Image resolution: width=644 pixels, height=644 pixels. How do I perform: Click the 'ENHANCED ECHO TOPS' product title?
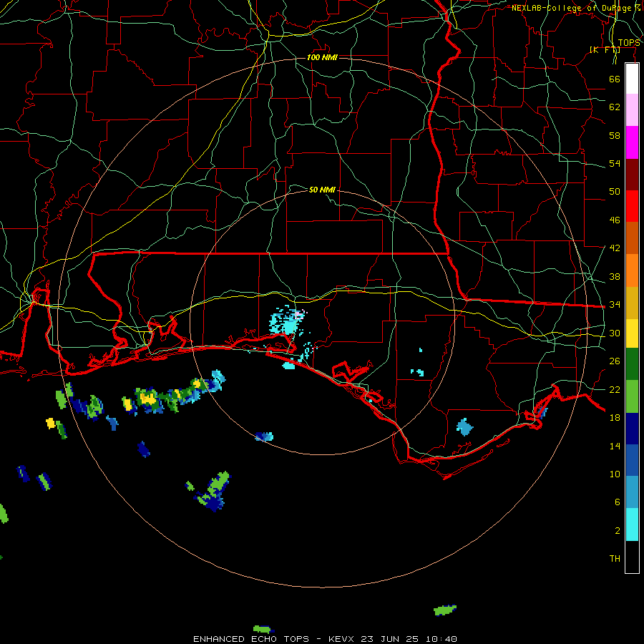[x=251, y=639]
